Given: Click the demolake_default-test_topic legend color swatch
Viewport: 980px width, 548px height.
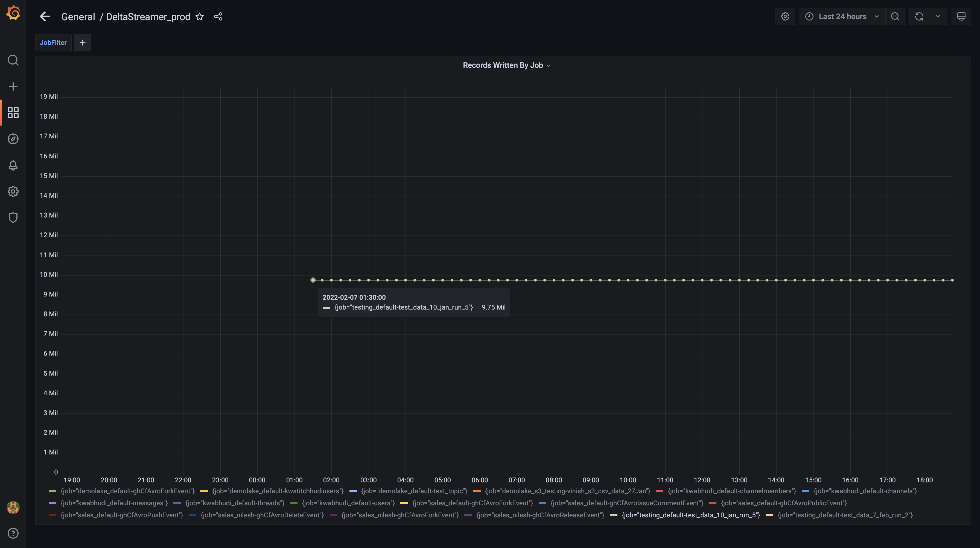Looking at the screenshot, I should pos(353,491).
